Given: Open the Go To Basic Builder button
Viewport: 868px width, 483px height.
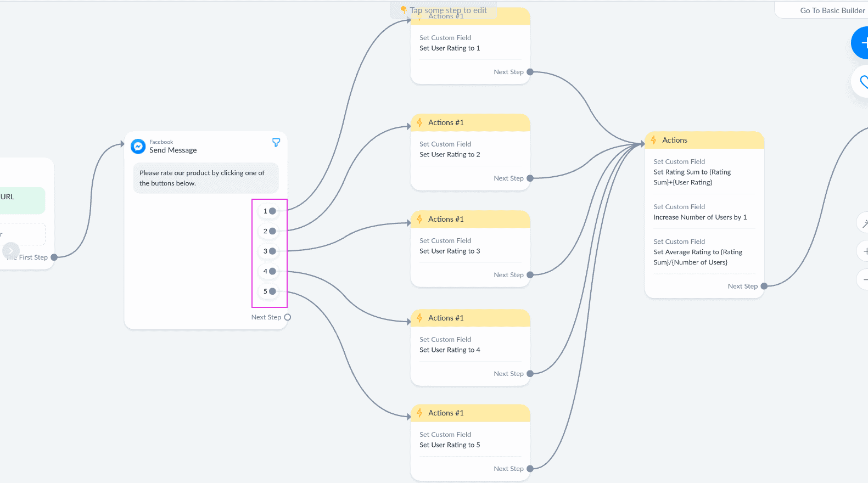Looking at the screenshot, I should click(x=821, y=10).
